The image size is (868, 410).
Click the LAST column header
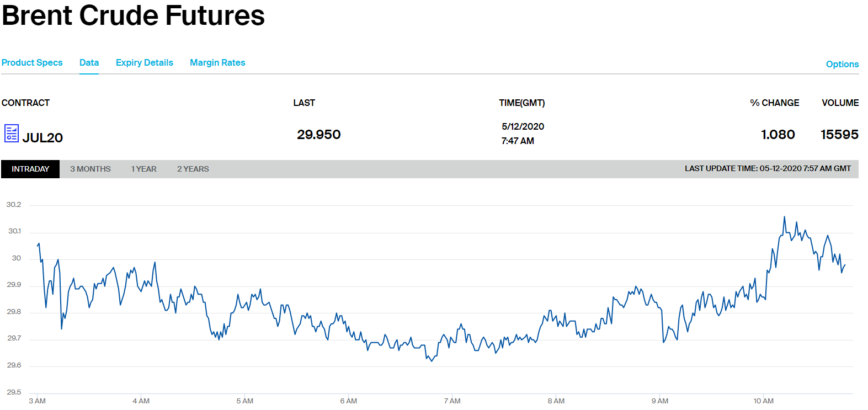click(304, 103)
